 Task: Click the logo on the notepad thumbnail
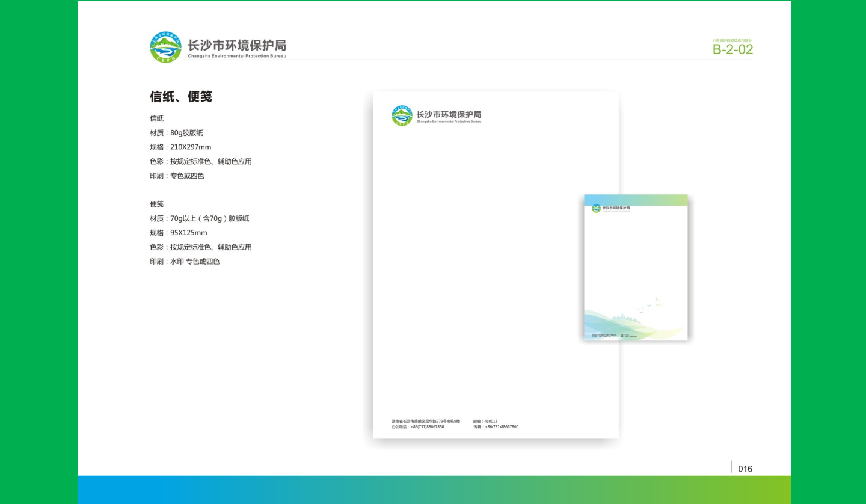pyautogui.click(x=595, y=207)
